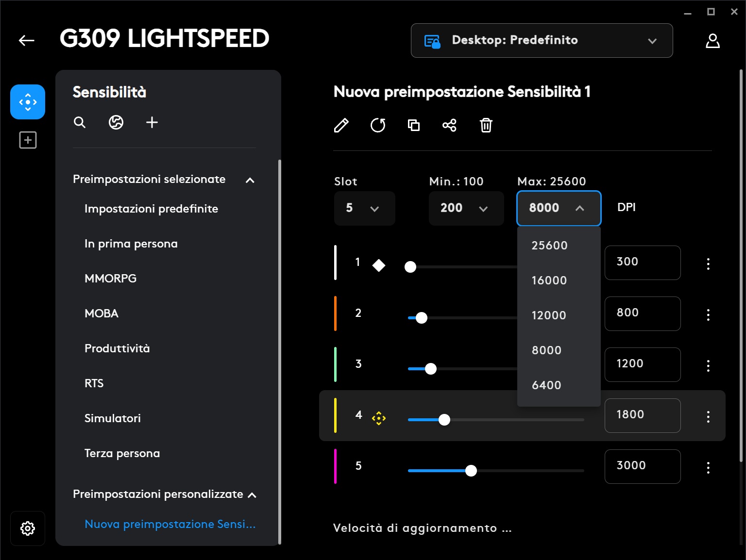Screen dimensions: 746x560
Task: Collapse the Preimpostazioni personalizzate section
Action: pos(252,495)
